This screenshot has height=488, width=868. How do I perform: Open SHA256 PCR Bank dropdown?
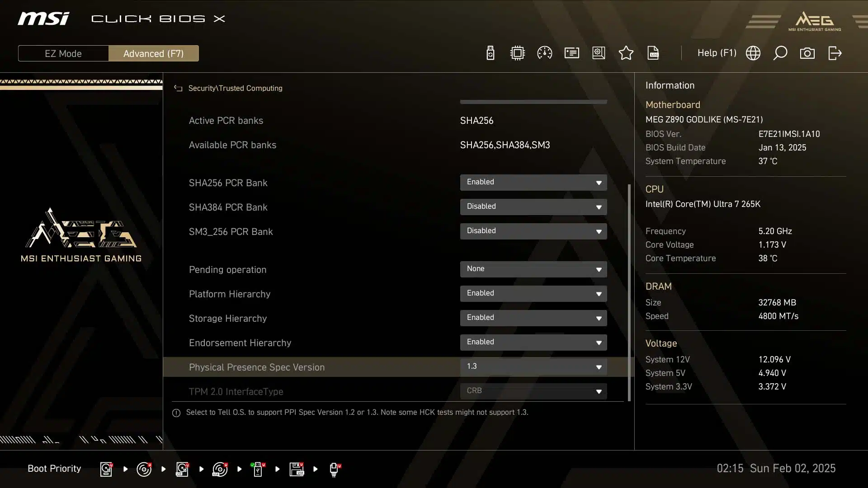pos(533,183)
